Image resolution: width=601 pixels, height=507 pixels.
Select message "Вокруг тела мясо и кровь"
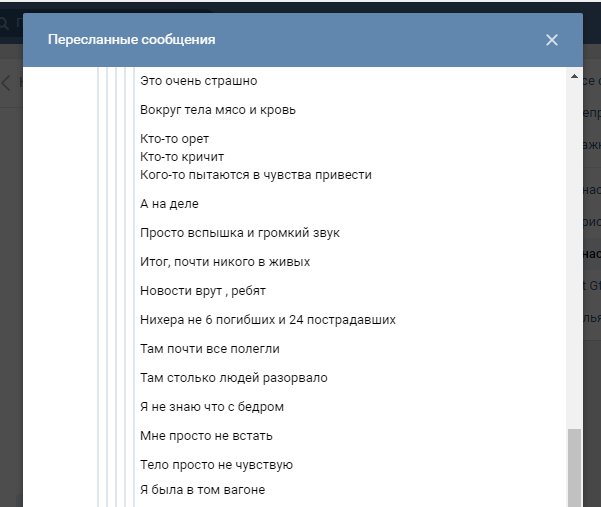pyautogui.click(x=218, y=110)
